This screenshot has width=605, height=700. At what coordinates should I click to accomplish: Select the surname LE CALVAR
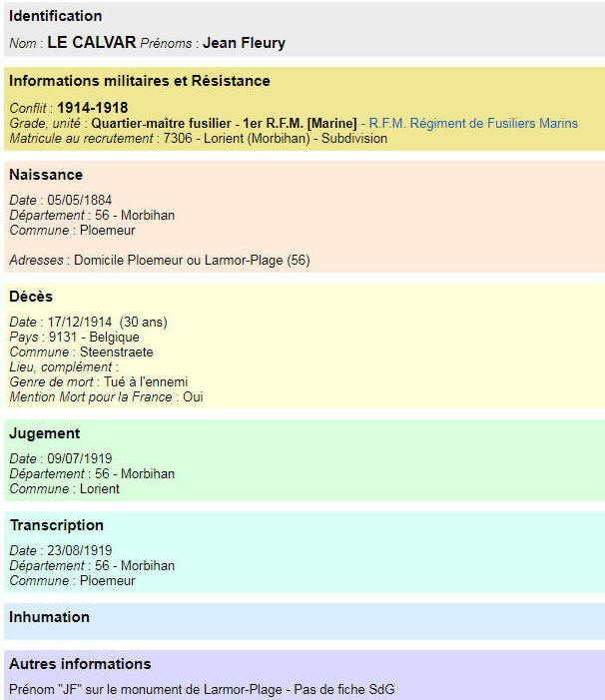(x=92, y=43)
